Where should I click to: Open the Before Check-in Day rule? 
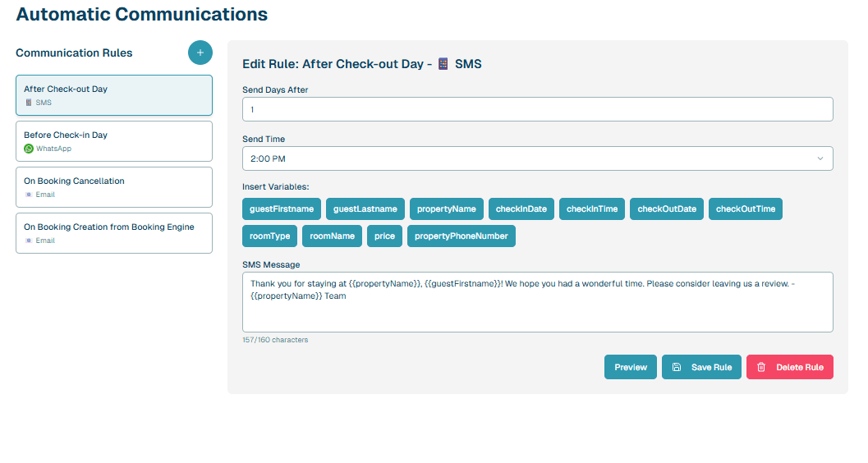[113, 141]
